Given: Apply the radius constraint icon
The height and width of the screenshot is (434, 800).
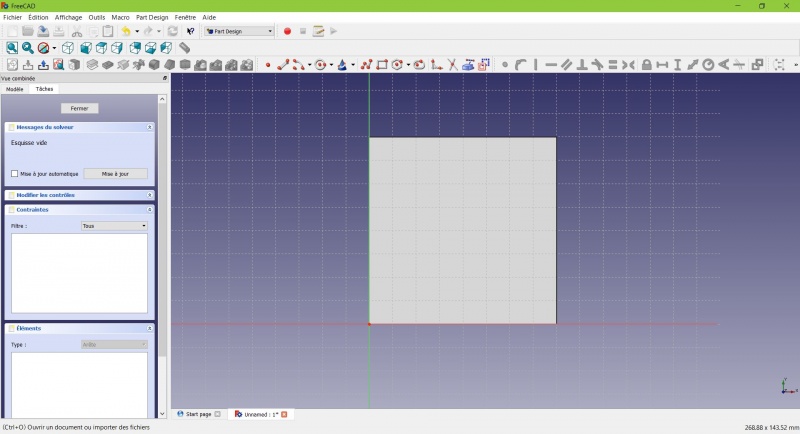Looking at the screenshot, I should point(708,65).
